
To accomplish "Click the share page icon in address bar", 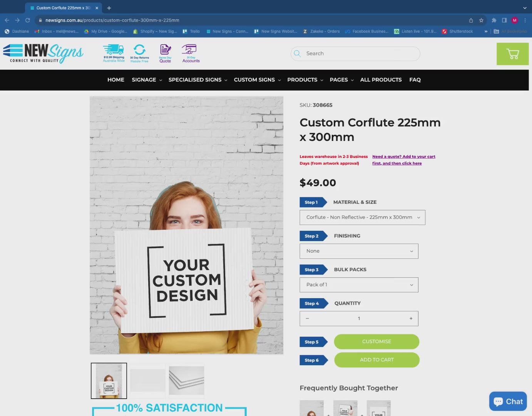I will (471, 20).
